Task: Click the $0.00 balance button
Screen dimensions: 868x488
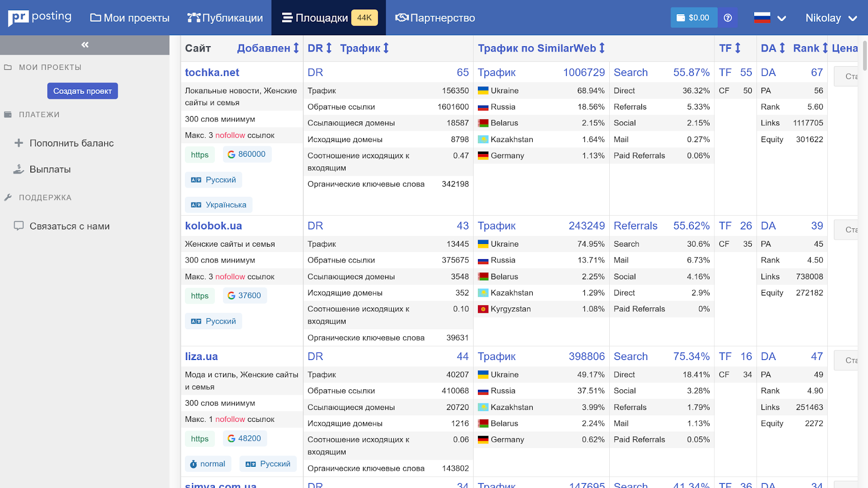Action: click(693, 17)
